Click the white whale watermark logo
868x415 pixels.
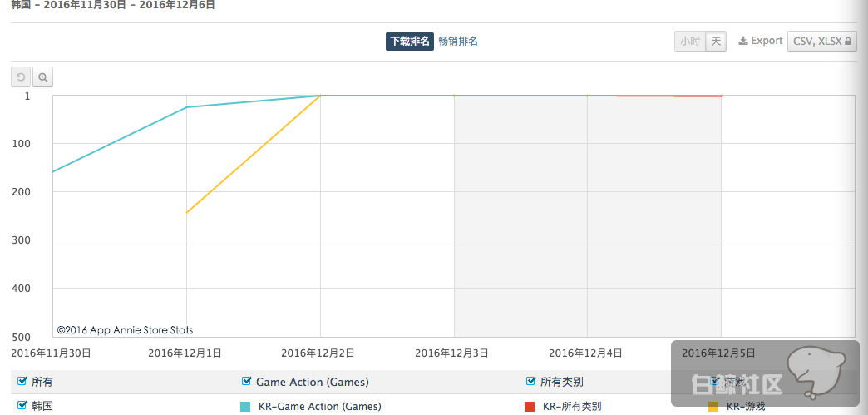pyautogui.click(x=816, y=373)
